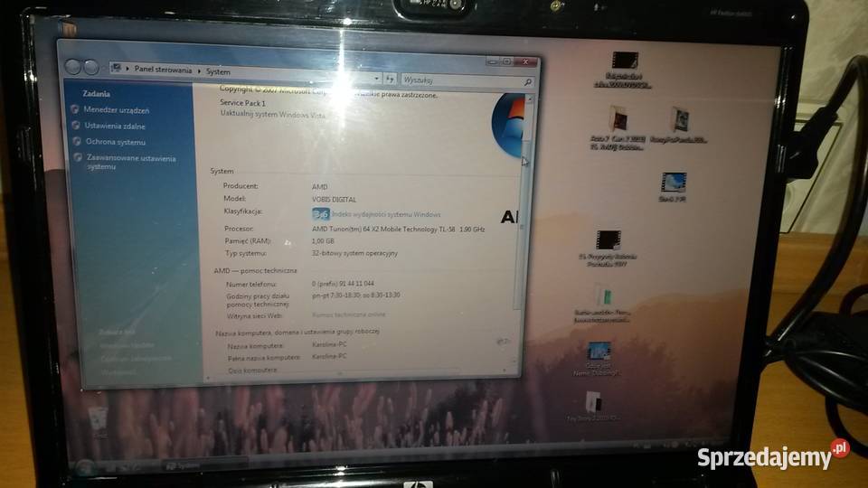Viewport: 868px width, 488px height.
Task: Click '32-bitowy system operacyjny' text
Action: point(354,253)
